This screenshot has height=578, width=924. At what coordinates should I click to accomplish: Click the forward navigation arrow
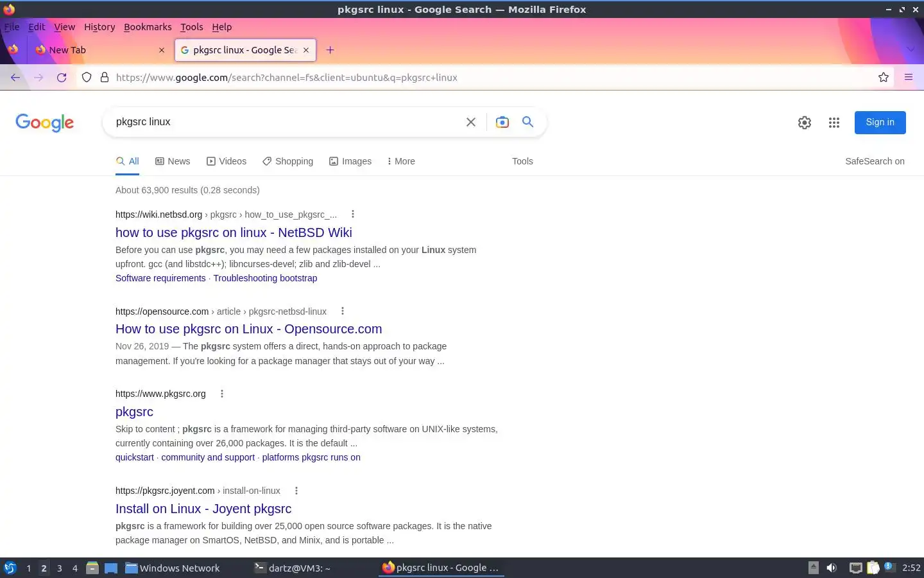[x=38, y=78]
